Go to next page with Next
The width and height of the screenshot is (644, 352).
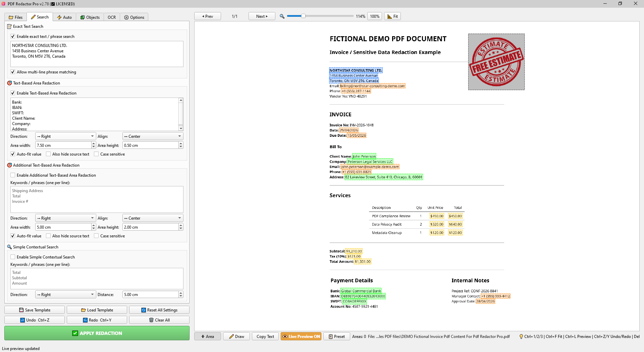262,16
